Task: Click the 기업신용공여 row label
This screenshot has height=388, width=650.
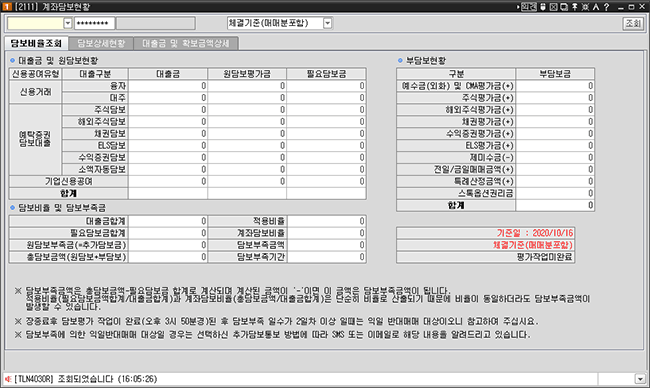Action: pyautogui.click(x=68, y=182)
